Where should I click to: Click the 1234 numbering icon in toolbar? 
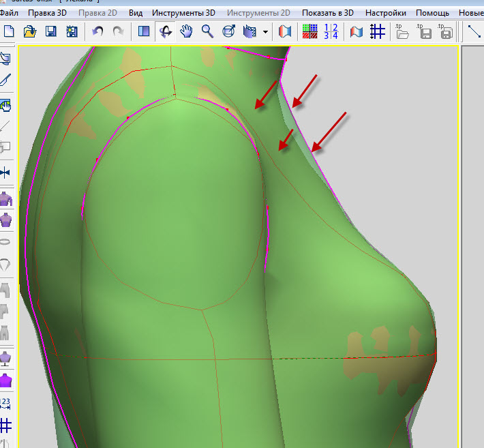tap(331, 31)
